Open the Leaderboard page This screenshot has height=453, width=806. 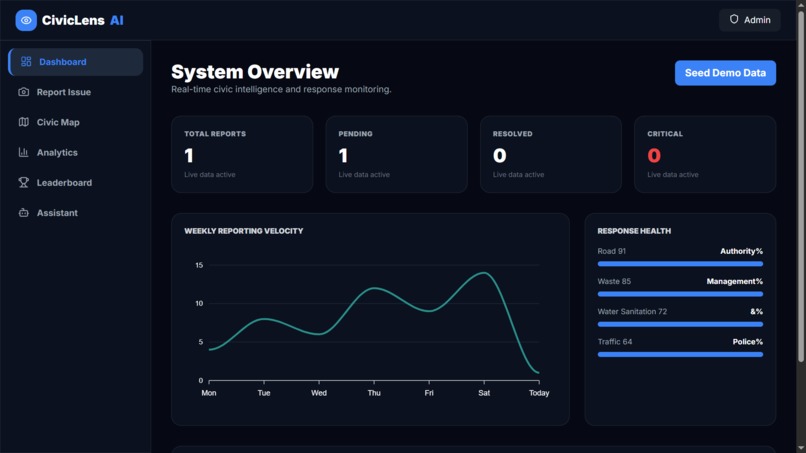coord(76,183)
